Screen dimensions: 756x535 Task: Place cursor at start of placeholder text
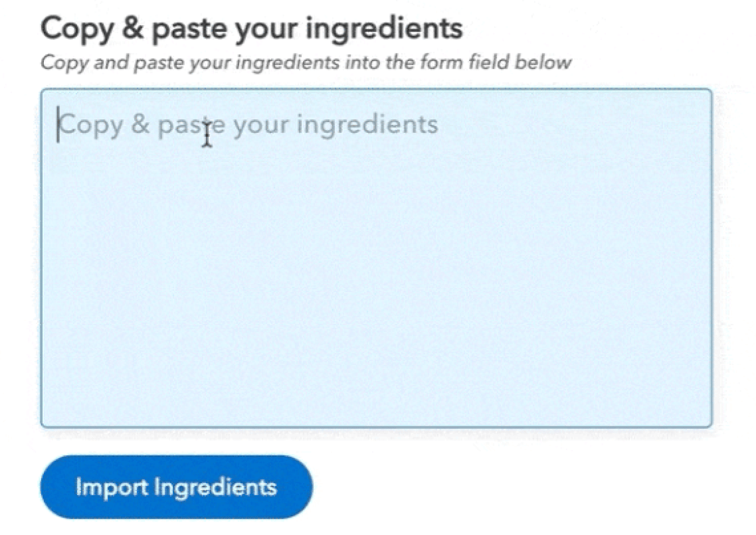59,125
